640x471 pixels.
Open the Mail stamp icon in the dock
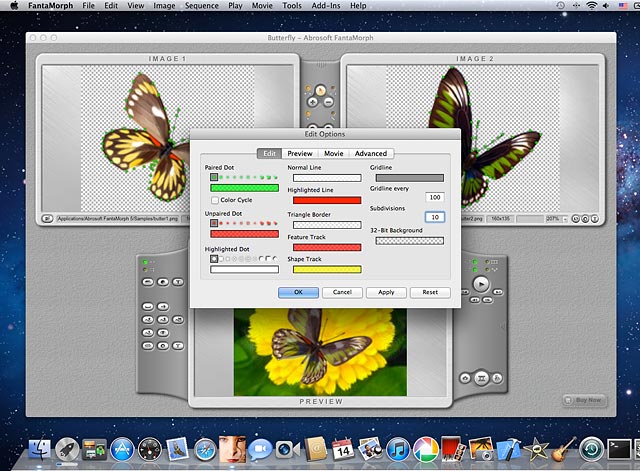[177, 449]
